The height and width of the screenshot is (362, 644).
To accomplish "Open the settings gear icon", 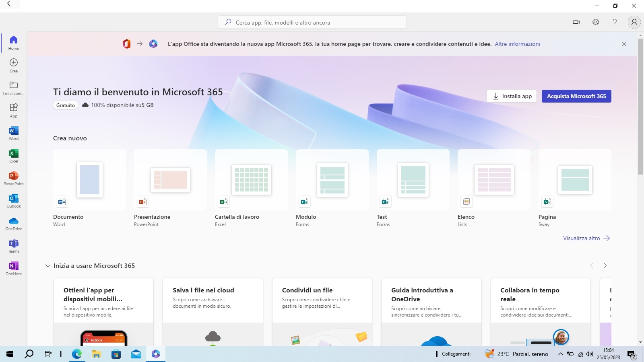I will click(x=596, y=22).
